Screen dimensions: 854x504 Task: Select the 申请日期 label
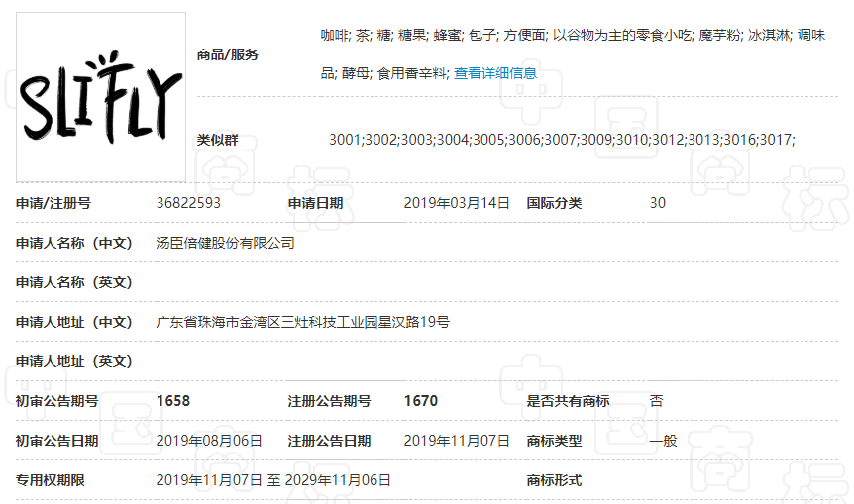tap(315, 203)
